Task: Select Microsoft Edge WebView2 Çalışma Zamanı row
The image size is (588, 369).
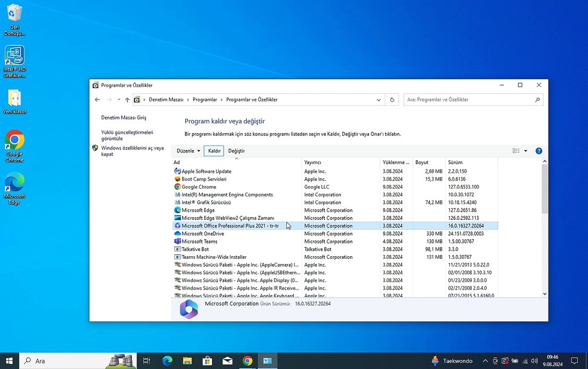Action: click(335, 218)
